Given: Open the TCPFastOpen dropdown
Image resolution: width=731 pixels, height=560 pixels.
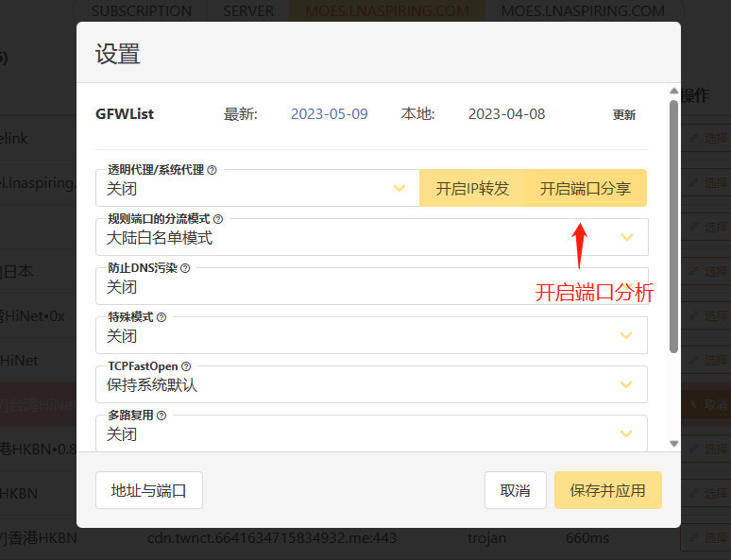Looking at the screenshot, I should [x=371, y=385].
